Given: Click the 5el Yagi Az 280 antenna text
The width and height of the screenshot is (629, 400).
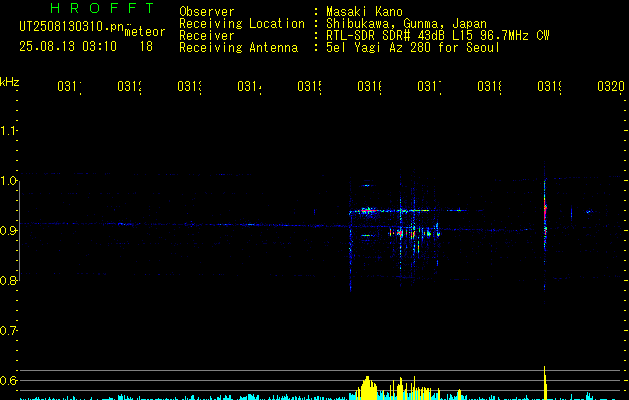Looking at the screenshot, I should pyautogui.click(x=413, y=48).
